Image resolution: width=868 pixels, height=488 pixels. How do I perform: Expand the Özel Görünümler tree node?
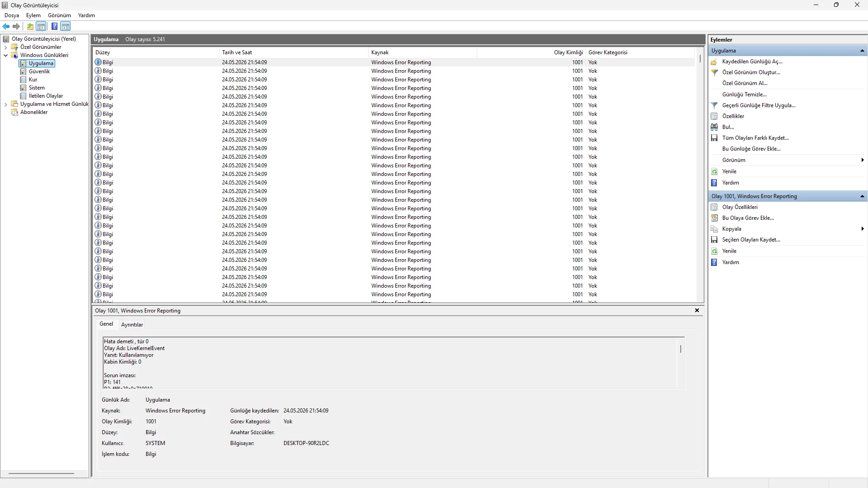(x=5, y=47)
